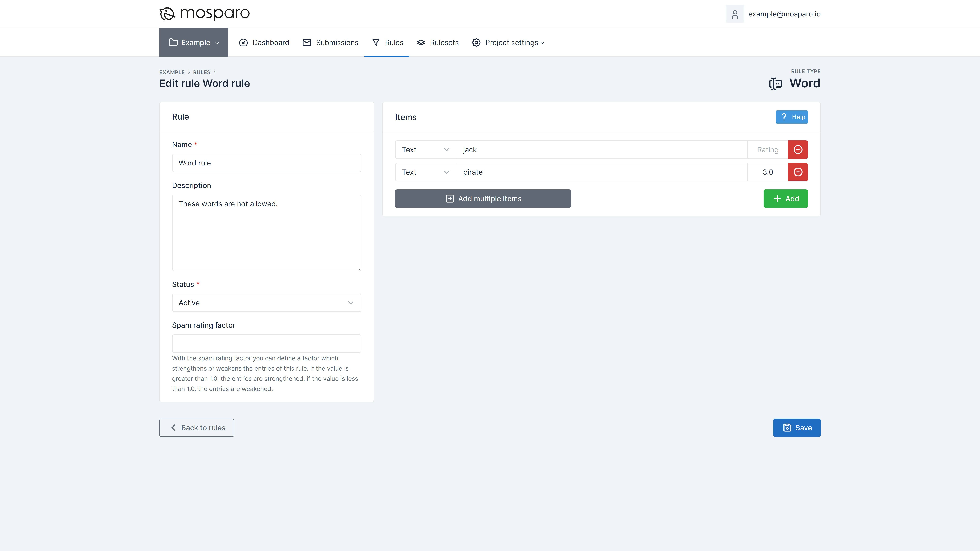Open the Text type dropdown for pirate
The width and height of the screenshot is (980, 551).
(426, 172)
